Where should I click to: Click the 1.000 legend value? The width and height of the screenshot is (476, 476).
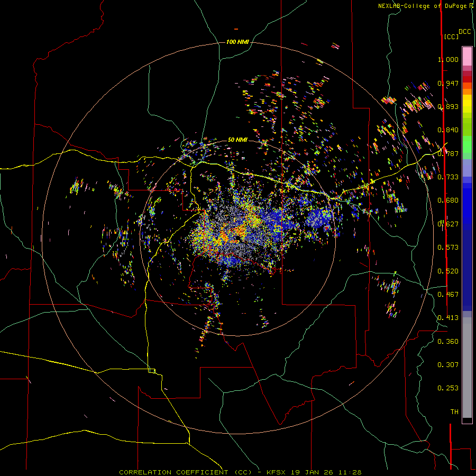click(448, 59)
